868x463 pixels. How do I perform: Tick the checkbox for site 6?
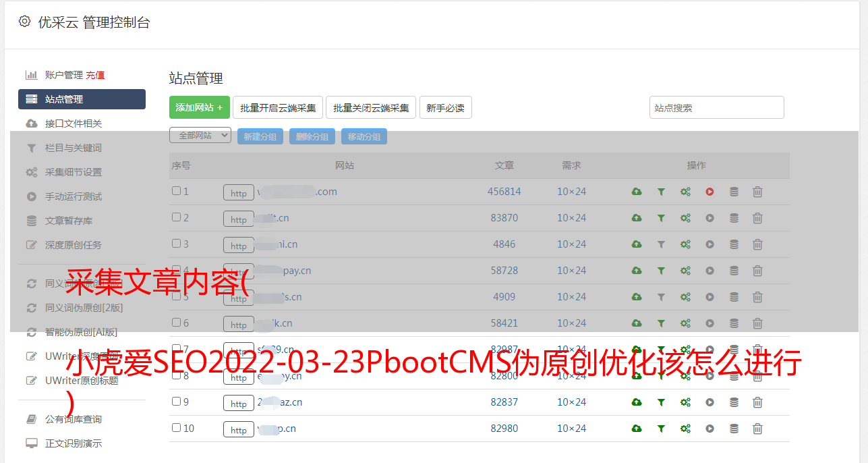[176, 323]
